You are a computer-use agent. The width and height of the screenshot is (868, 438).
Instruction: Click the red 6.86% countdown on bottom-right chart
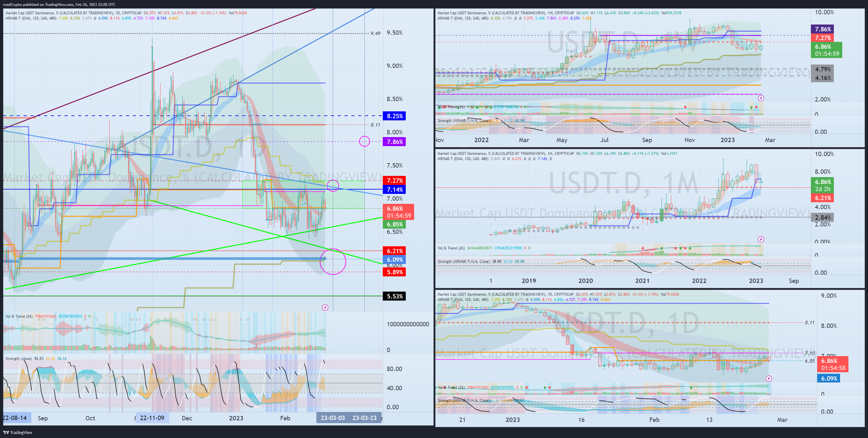click(833, 364)
